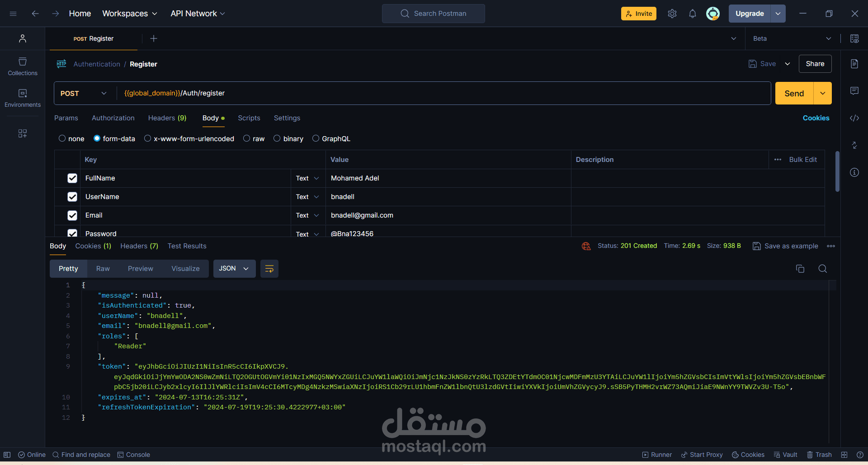Image resolution: width=868 pixels, height=465 pixels.
Task: Open Environments in the sidebar
Action: click(23, 98)
